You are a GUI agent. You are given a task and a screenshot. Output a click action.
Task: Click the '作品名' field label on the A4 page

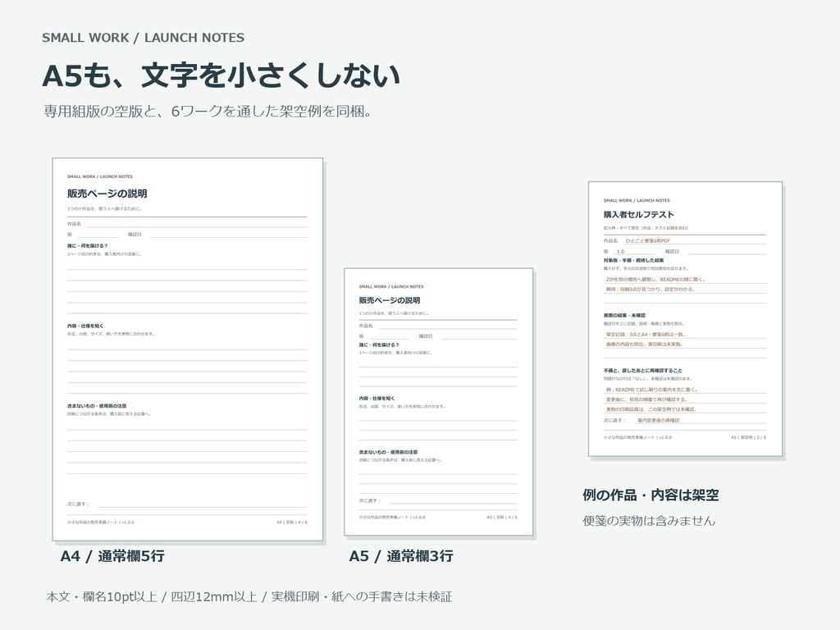[x=75, y=224]
